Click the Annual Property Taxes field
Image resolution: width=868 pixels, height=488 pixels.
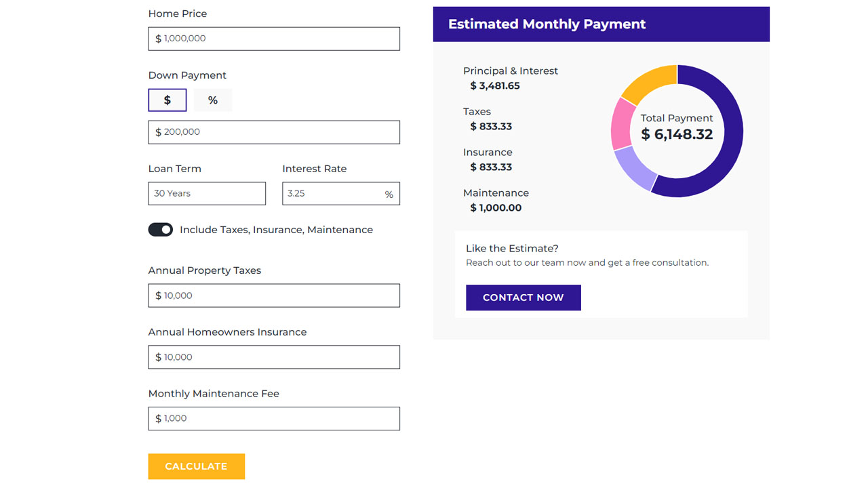click(273, 296)
